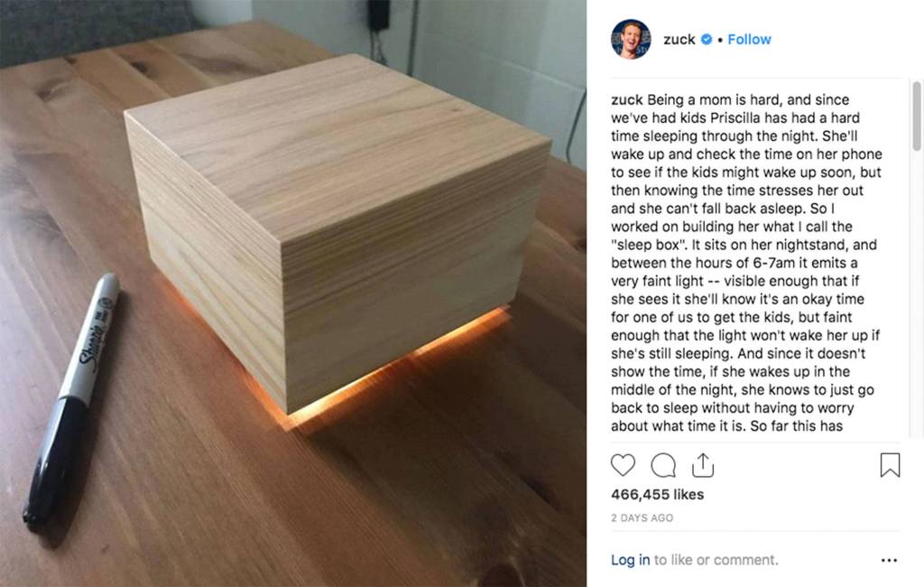The width and height of the screenshot is (924, 587).
Task: Click the Log in link
Action: pyautogui.click(x=630, y=560)
